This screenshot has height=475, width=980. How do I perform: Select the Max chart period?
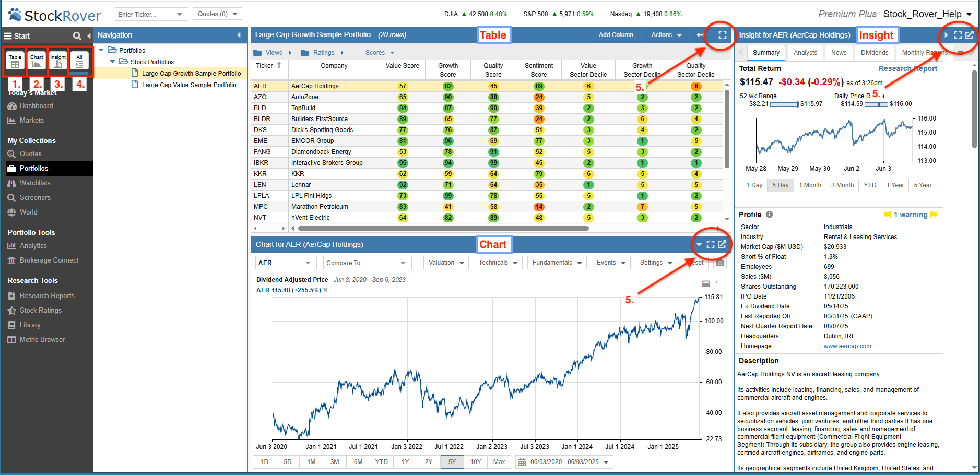click(499, 462)
